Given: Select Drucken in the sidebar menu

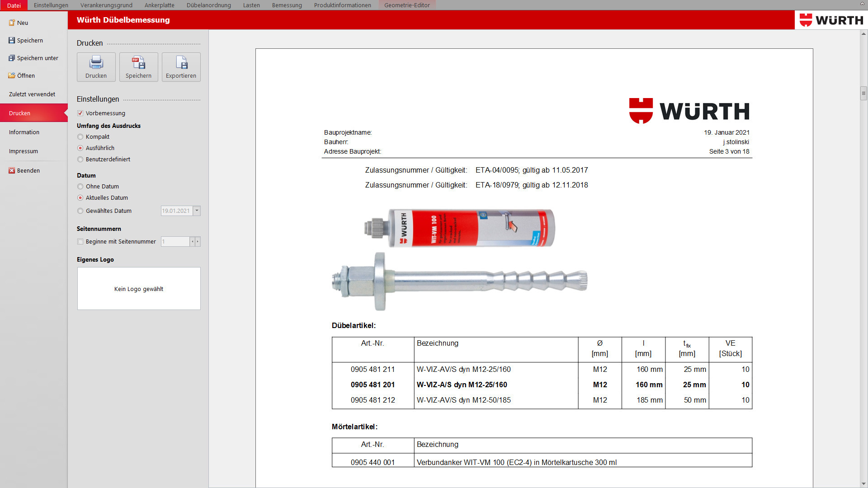Looking at the screenshot, I should click(34, 113).
